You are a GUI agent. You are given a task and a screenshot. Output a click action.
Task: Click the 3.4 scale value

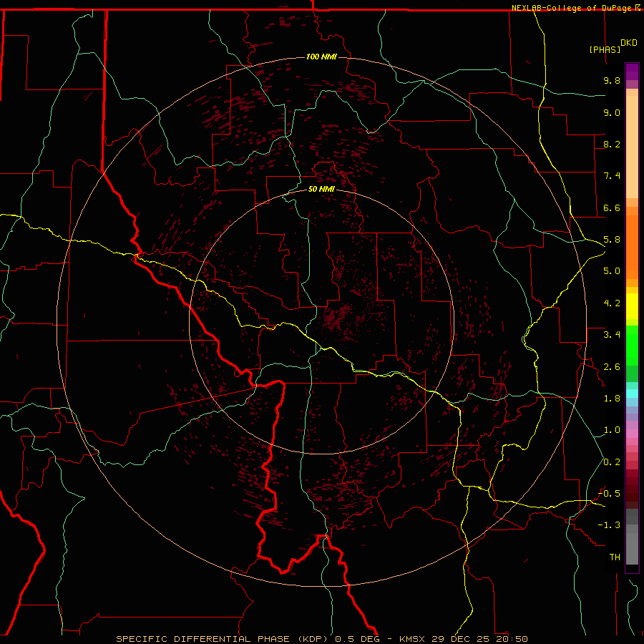coord(612,335)
